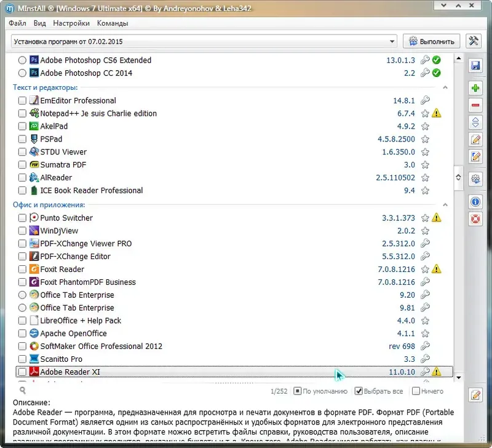Image resolution: width=492 pixels, height=448 pixels.
Task: Select Adobe Photoshop CC 2014 radio button
Action: pyautogui.click(x=22, y=73)
